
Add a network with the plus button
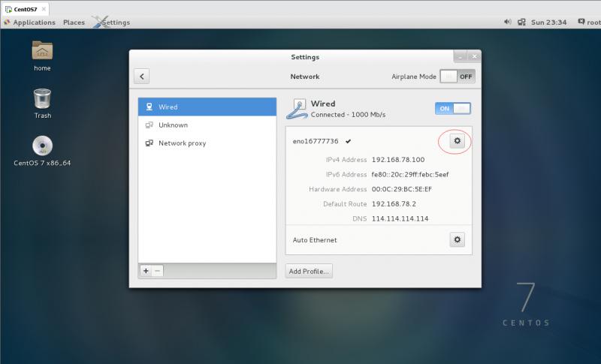pos(146,271)
